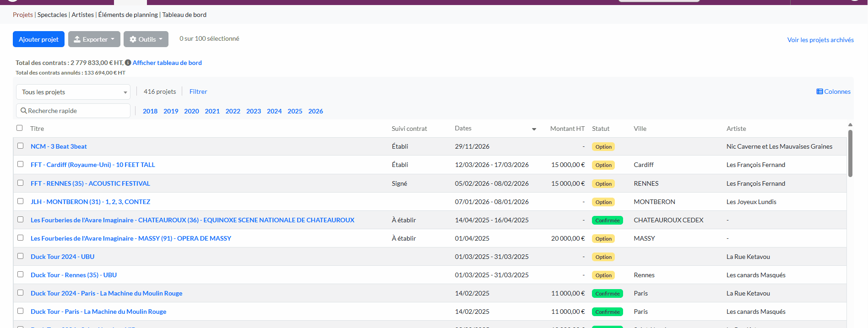Filter projects by year 2024

tap(274, 111)
